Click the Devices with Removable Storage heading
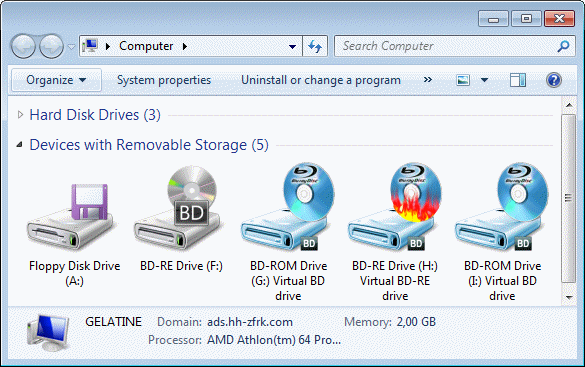The height and width of the screenshot is (367, 585). pos(149,145)
